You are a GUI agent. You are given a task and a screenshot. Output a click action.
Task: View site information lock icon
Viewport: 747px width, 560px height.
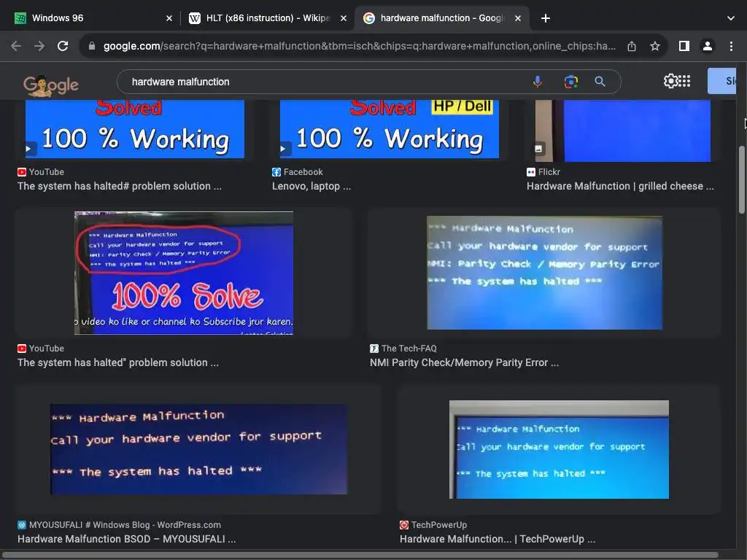pos(92,46)
